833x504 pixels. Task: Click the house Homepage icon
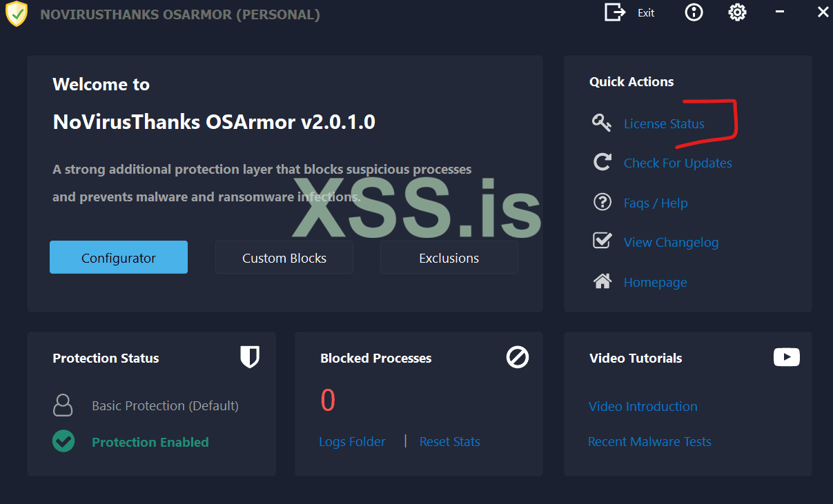602,281
